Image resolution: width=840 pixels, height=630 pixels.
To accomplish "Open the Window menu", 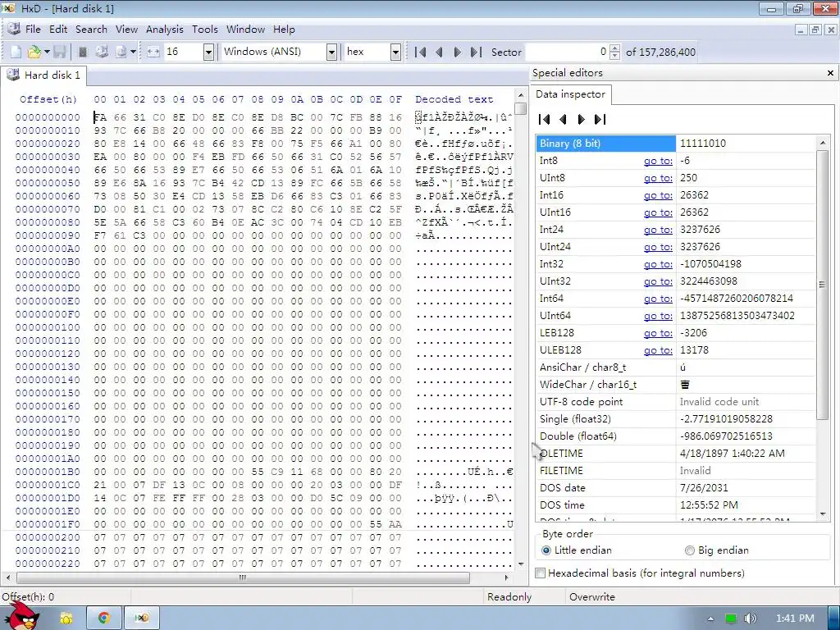I will click(245, 30).
